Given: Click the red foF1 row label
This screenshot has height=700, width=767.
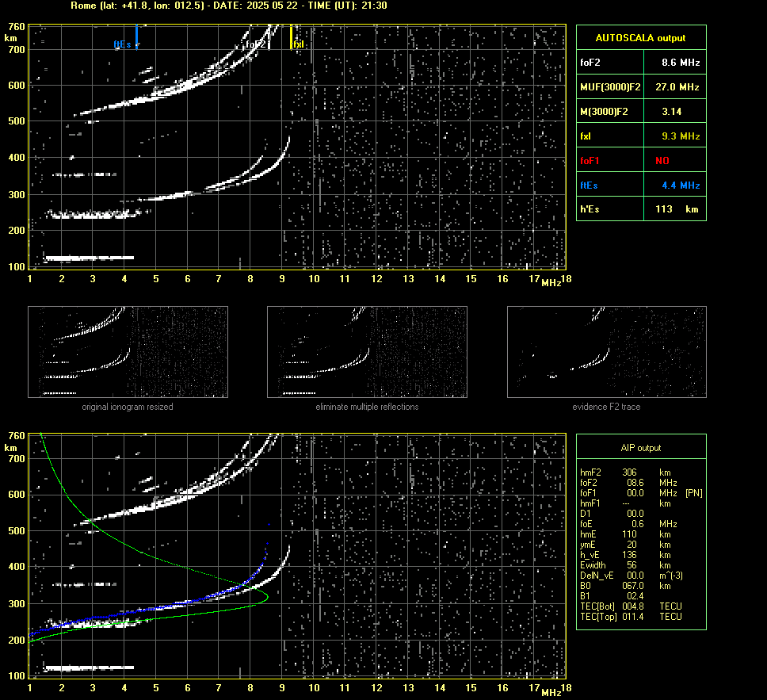Looking at the screenshot, I should coord(590,161).
